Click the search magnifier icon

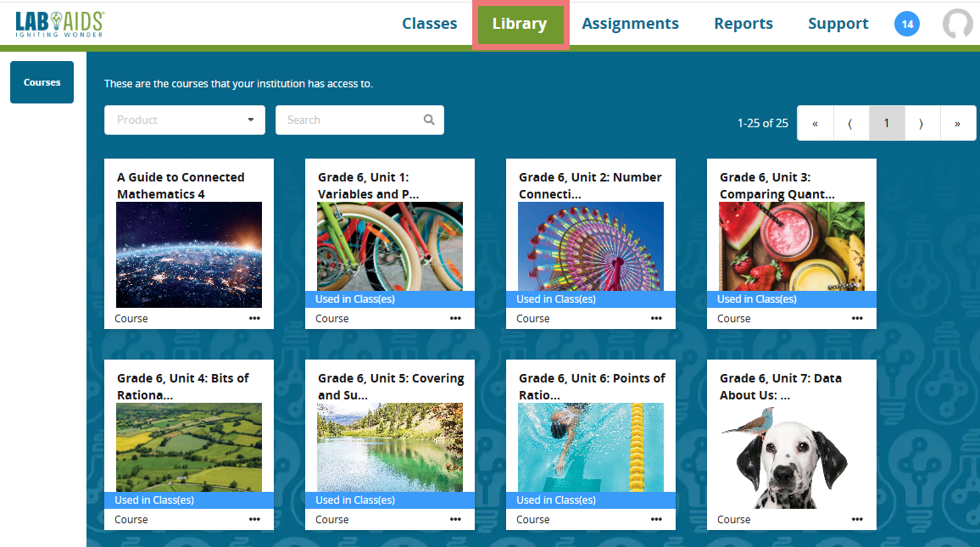(429, 120)
